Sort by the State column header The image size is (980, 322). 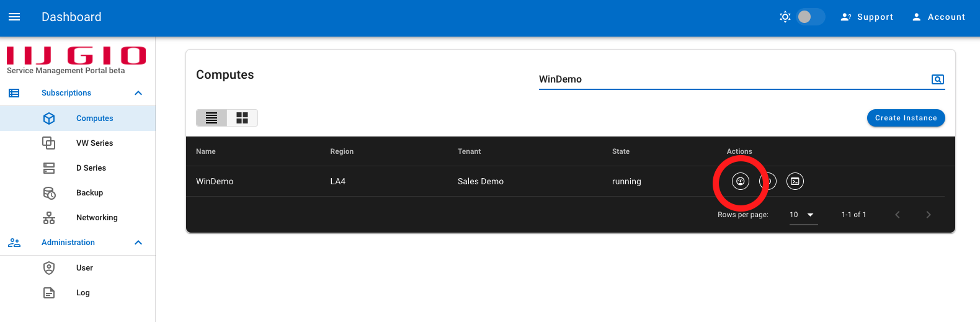click(621, 151)
